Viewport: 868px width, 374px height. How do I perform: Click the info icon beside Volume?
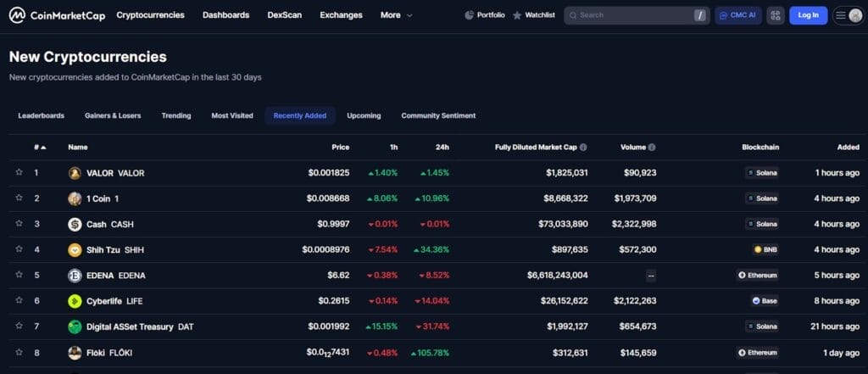pyautogui.click(x=652, y=148)
